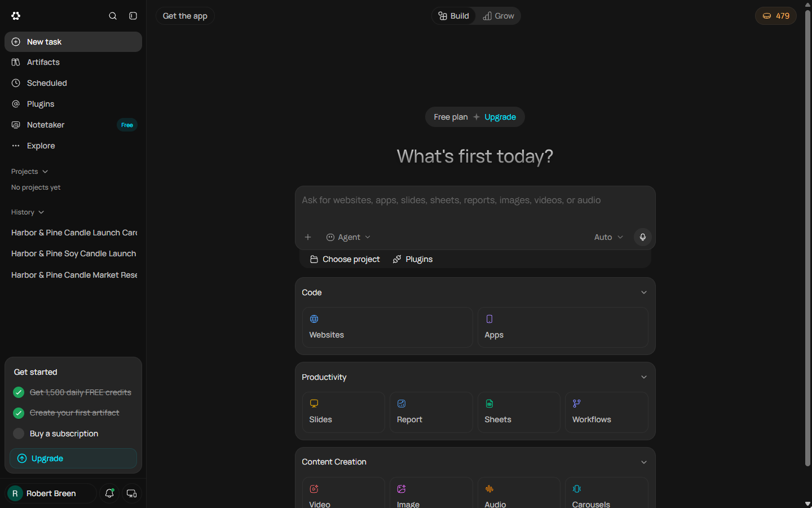Select the Slides card

[x=343, y=412]
